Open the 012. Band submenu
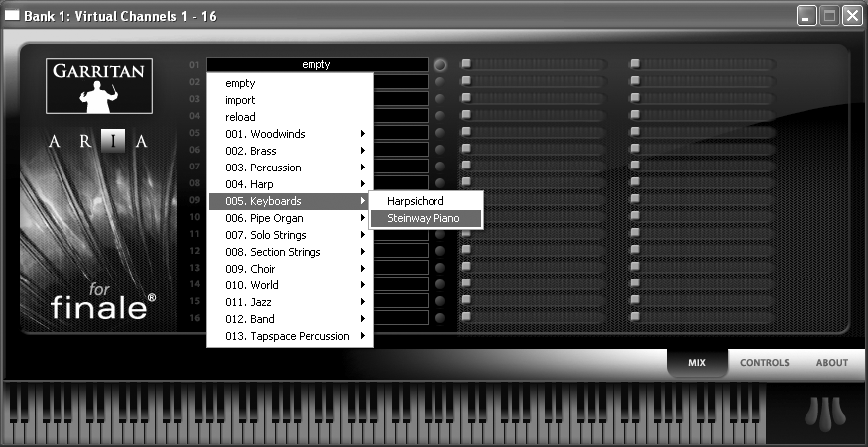 [290, 319]
